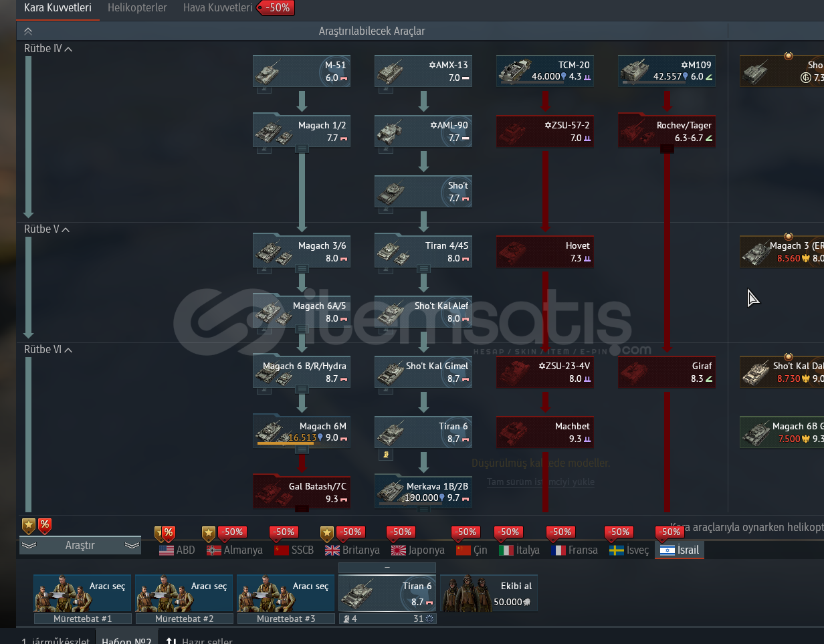
Task: Select the locked Machbet vehicle
Action: click(x=544, y=432)
